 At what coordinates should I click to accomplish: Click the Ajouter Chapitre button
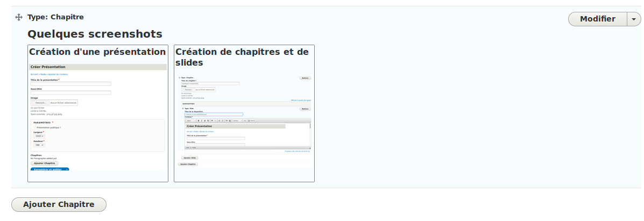59,204
